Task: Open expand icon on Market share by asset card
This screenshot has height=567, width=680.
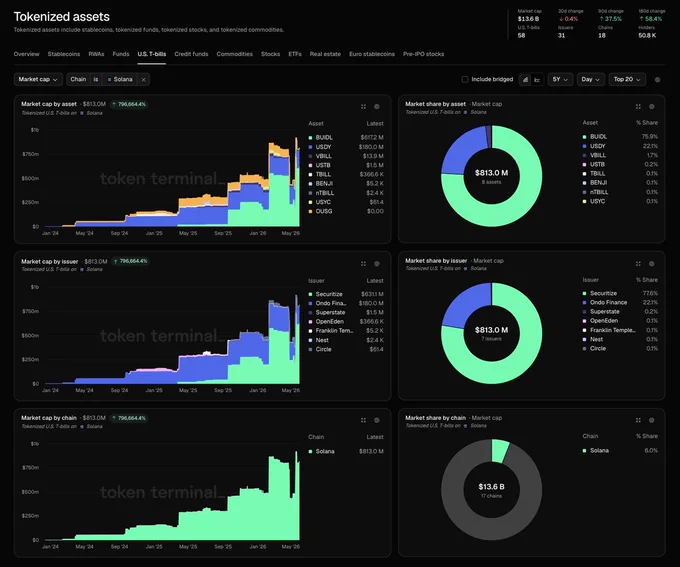Action: [638, 107]
